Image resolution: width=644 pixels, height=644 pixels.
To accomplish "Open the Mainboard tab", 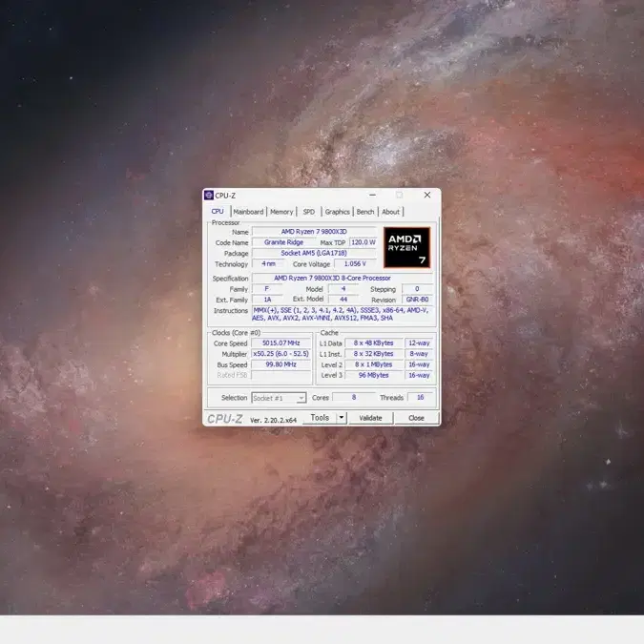I will click(x=248, y=212).
